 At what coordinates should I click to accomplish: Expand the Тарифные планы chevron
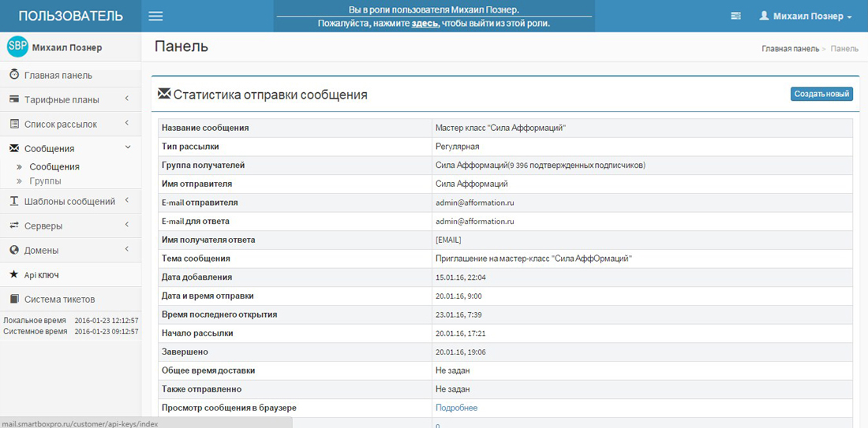tap(127, 99)
